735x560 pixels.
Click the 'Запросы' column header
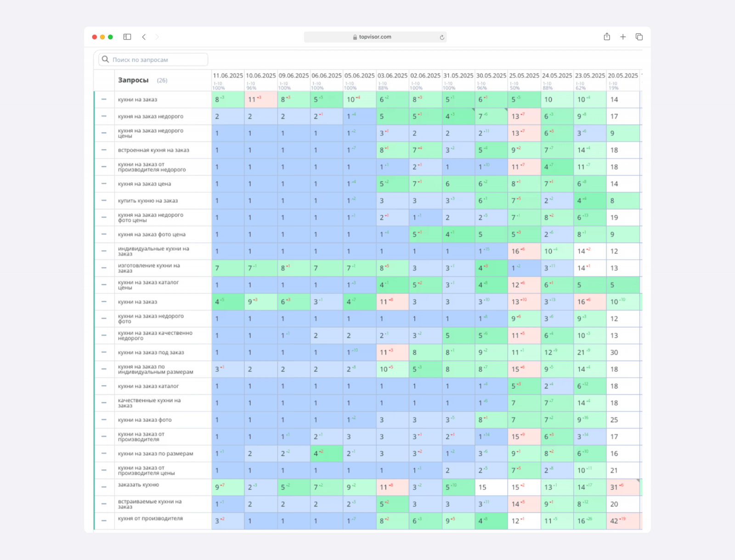[133, 80]
